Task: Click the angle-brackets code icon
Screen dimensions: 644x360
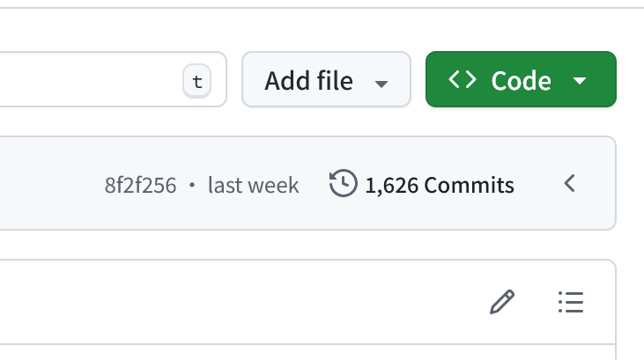Action: coord(463,79)
